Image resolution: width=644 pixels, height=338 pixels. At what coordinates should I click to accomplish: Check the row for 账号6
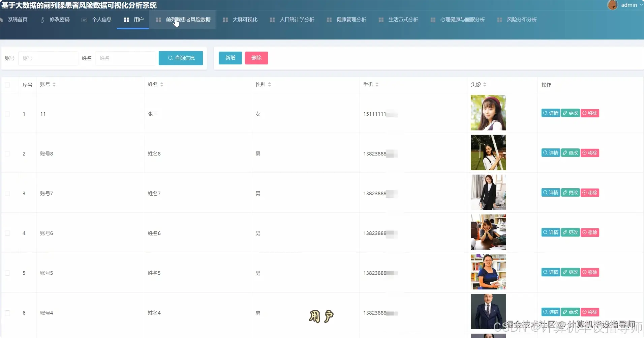click(7, 233)
